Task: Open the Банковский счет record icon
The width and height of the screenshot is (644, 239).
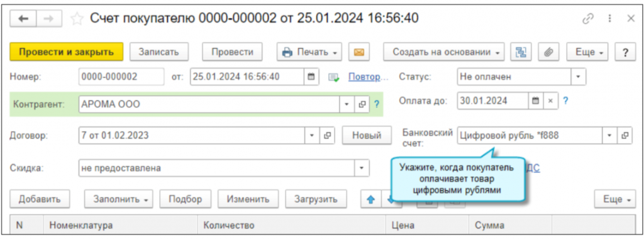Action: [x=625, y=135]
